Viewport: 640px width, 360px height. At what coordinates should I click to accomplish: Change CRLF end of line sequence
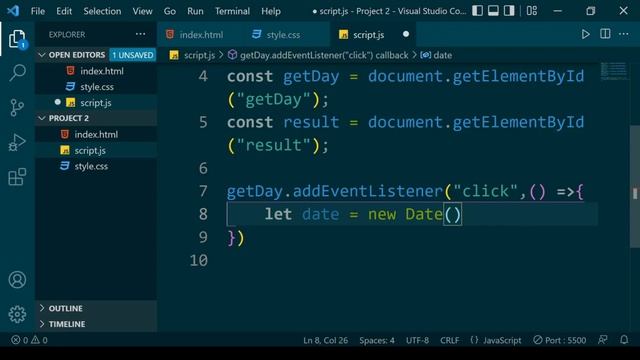[449, 340]
